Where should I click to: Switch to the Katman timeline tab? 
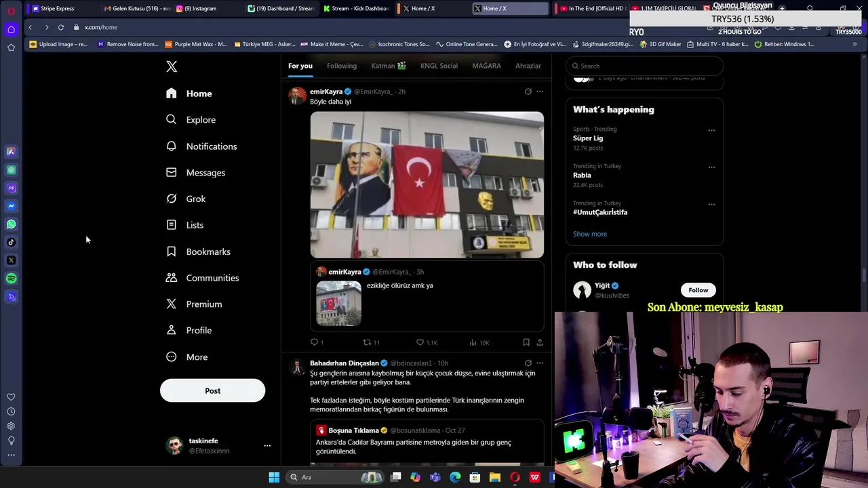389,66
